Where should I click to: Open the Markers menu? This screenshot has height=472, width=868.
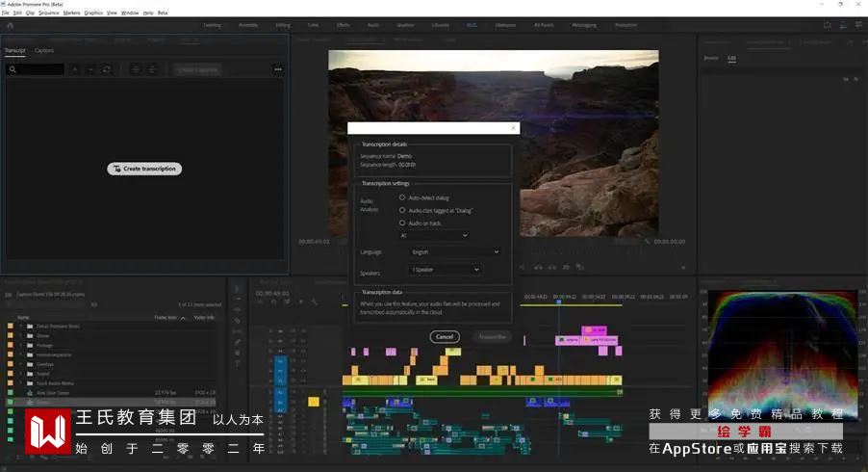point(71,13)
